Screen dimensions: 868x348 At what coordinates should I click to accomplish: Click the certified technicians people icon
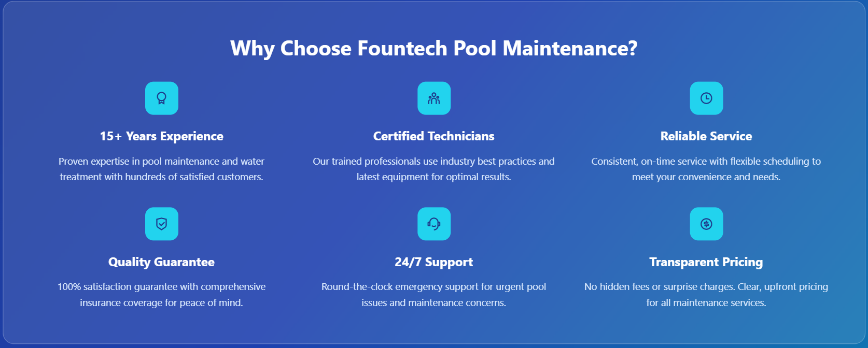click(434, 98)
